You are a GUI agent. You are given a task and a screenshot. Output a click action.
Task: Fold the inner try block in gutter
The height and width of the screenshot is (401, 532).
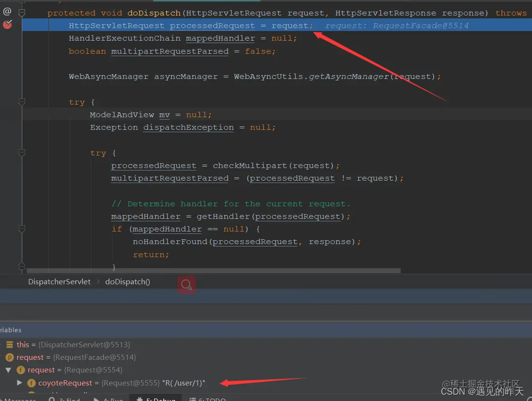coord(22,153)
